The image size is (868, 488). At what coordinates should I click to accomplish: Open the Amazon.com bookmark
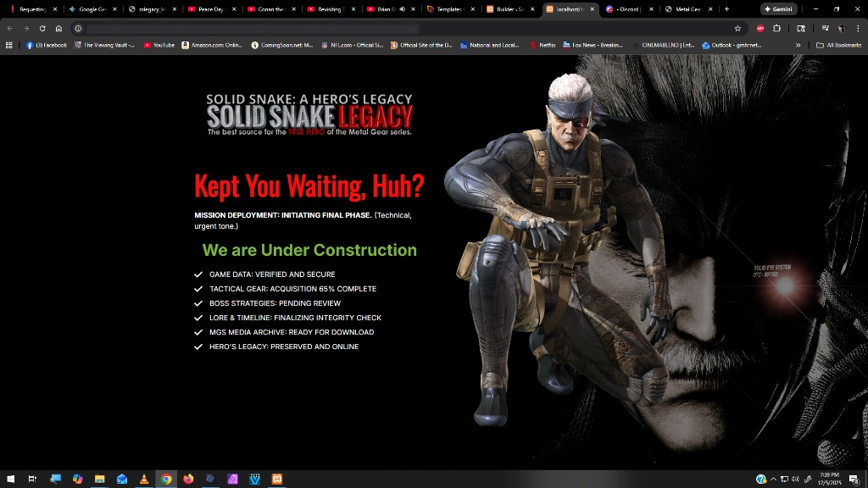(x=213, y=46)
